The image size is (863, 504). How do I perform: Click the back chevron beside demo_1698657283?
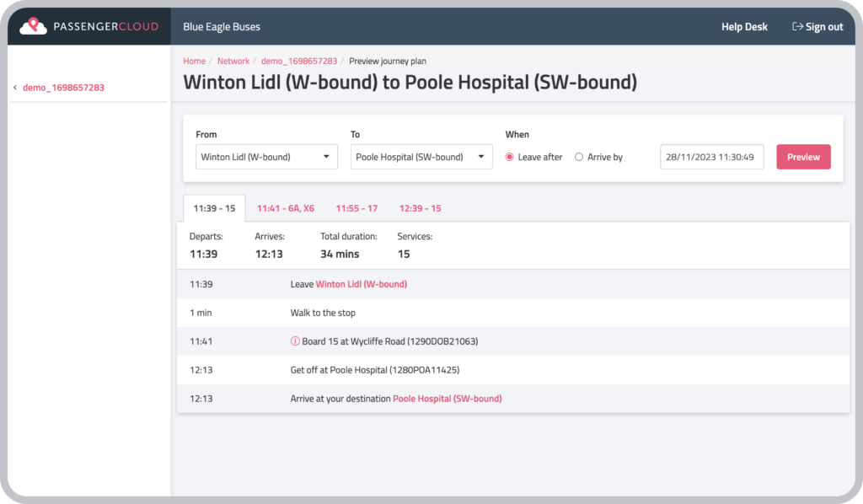(15, 88)
